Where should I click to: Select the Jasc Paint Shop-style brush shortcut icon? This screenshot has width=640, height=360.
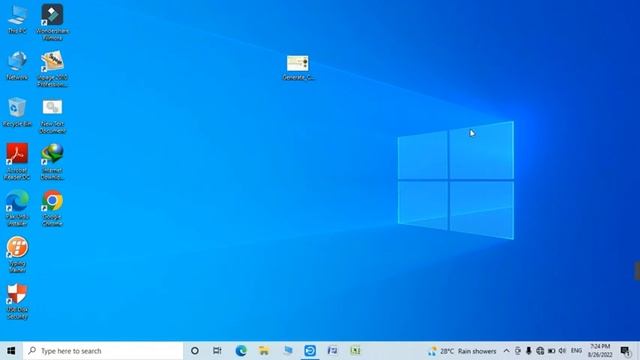point(52,69)
